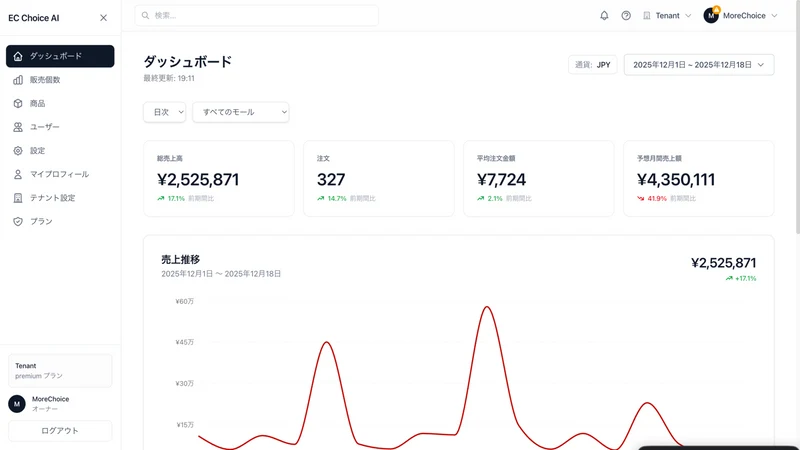Click the ユーザー people icon
800x450 pixels.
tap(18, 127)
